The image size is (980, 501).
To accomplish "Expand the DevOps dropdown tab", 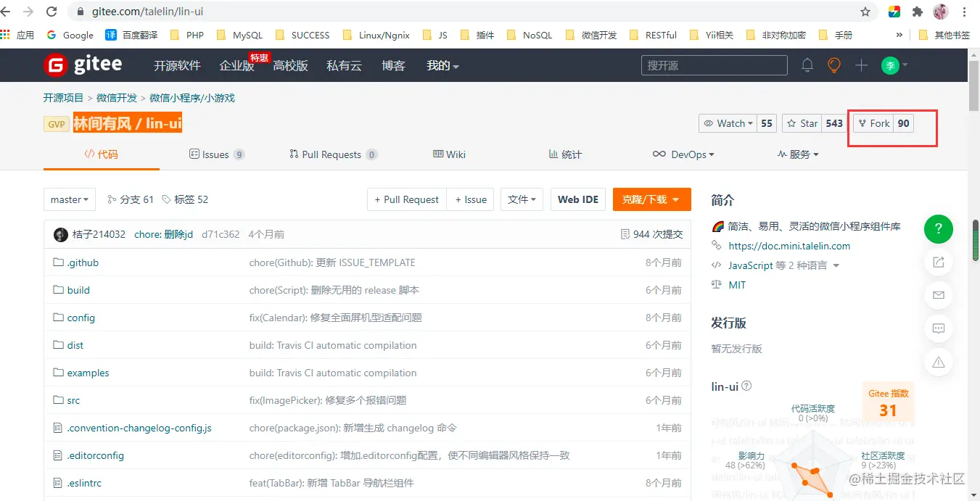I will click(683, 154).
